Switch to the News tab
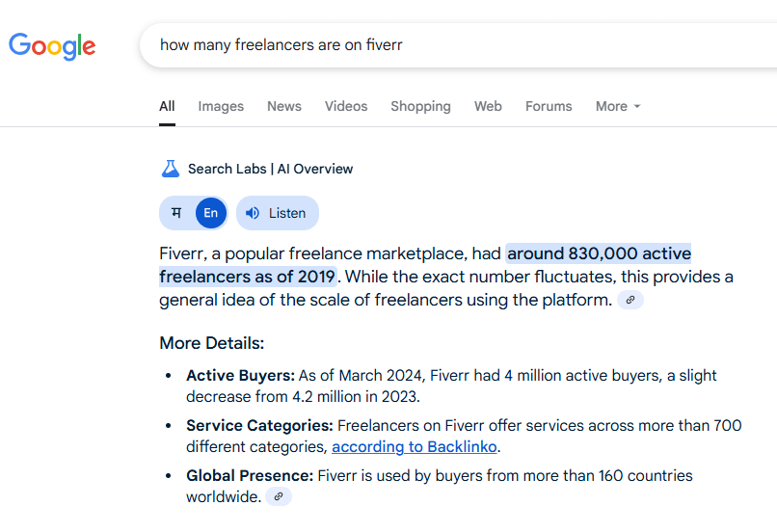Screen dimensions: 777x532 [284, 106]
